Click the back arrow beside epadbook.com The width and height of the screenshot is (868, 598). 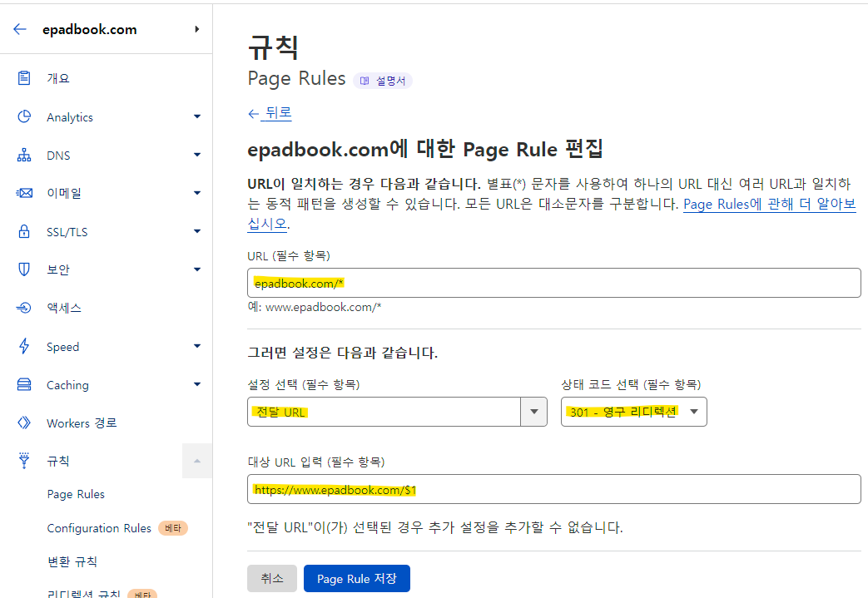[20, 29]
